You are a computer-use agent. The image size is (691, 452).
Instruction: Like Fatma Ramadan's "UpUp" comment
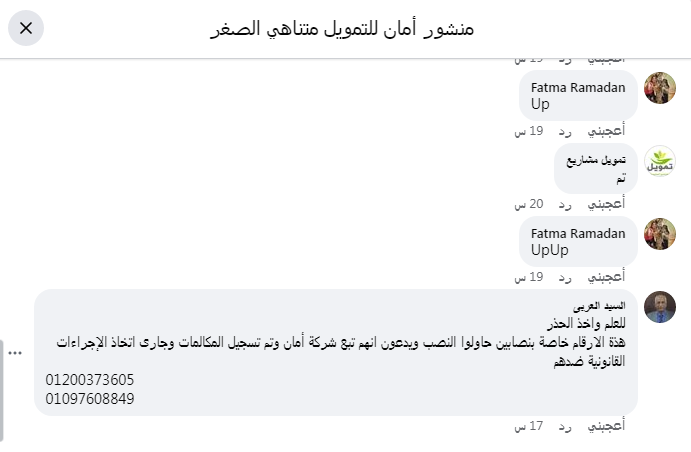click(x=604, y=276)
